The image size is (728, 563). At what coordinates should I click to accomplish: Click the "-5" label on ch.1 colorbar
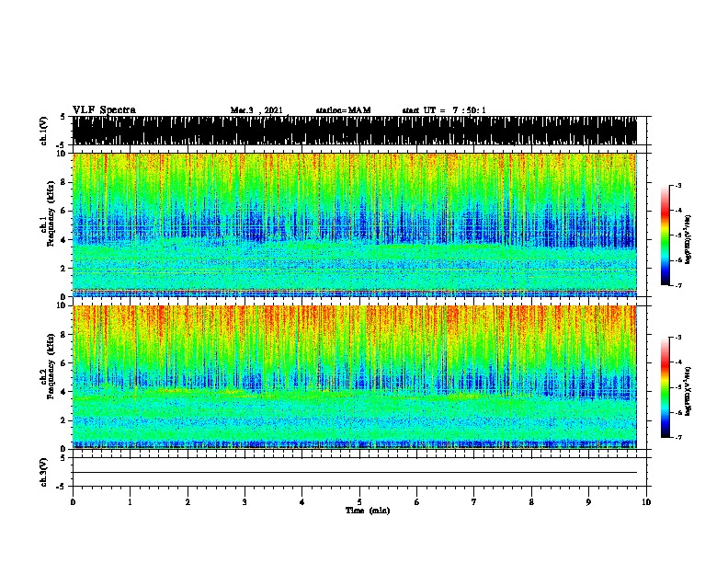pos(677,236)
